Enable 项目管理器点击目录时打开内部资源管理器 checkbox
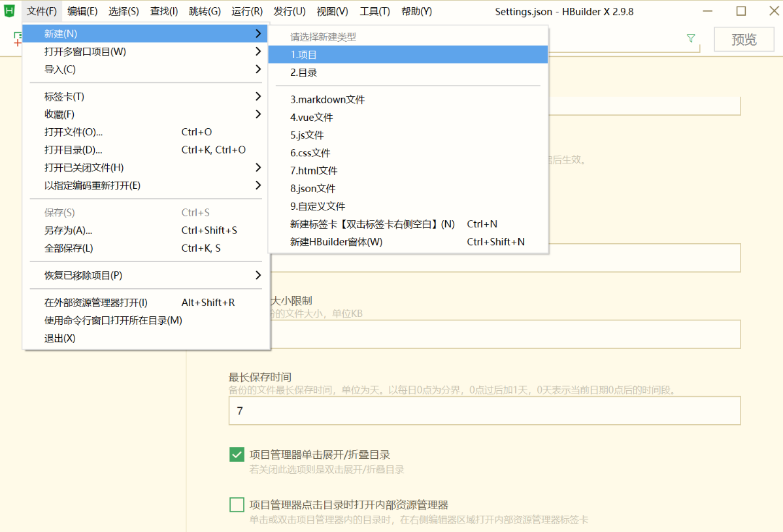Screen dimensions: 783x532 (x=237, y=505)
